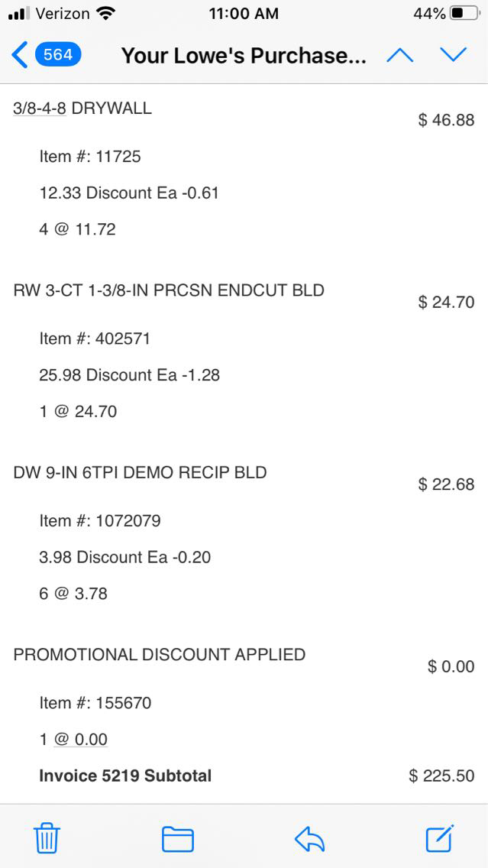Image resolution: width=488 pixels, height=868 pixels.
Task: Delete this email using trash icon
Action: (x=47, y=838)
